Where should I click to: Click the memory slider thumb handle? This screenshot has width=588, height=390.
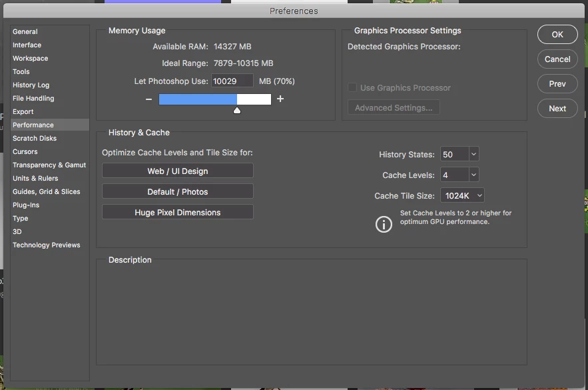point(237,111)
